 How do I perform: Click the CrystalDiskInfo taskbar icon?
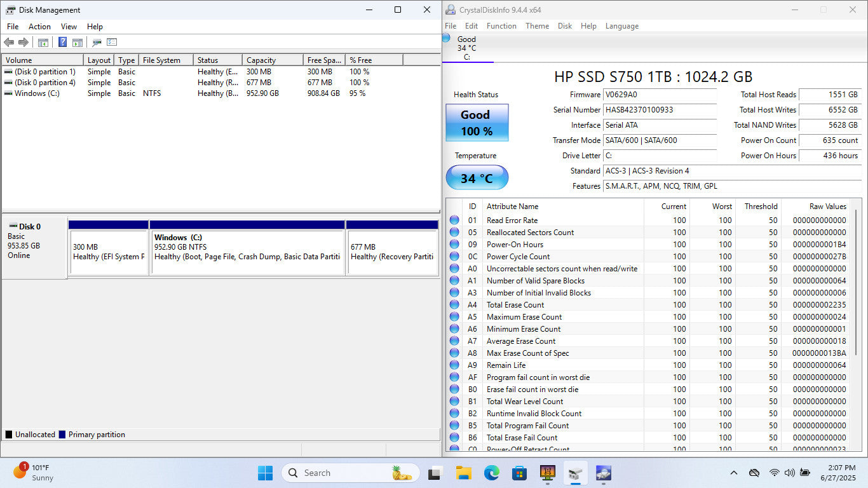point(603,473)
